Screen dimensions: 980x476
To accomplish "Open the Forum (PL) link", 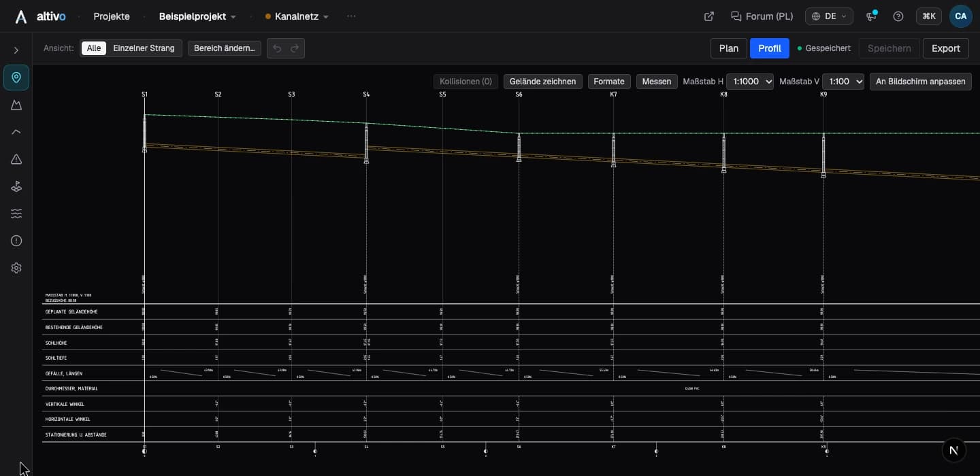I will (x=762, y=16).
